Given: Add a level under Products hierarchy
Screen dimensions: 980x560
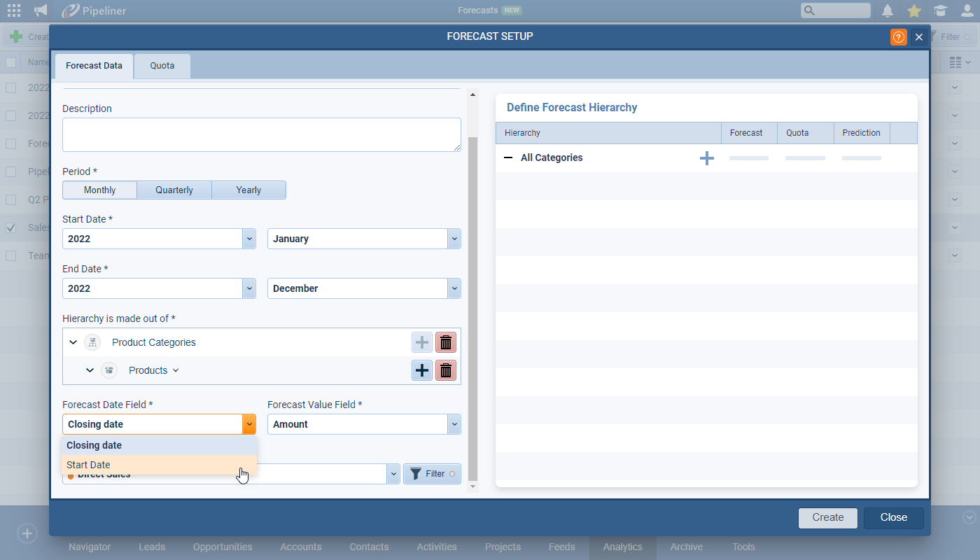Looking at the screenshot, I should coord(422,370).
